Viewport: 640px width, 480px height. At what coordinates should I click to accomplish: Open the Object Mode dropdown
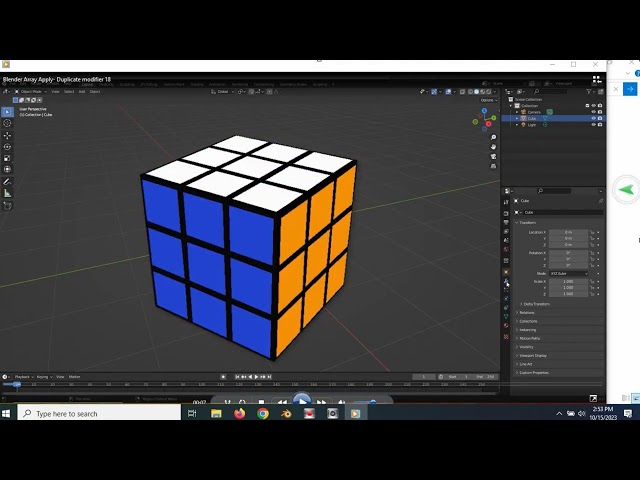pos(31,92)
